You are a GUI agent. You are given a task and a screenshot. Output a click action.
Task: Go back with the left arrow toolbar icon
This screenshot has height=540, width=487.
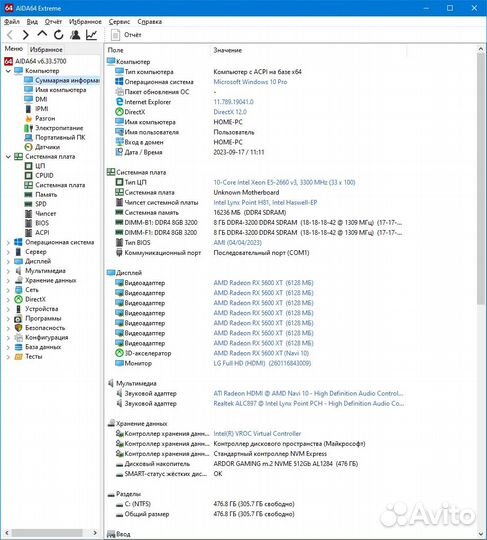coord(10,35)
